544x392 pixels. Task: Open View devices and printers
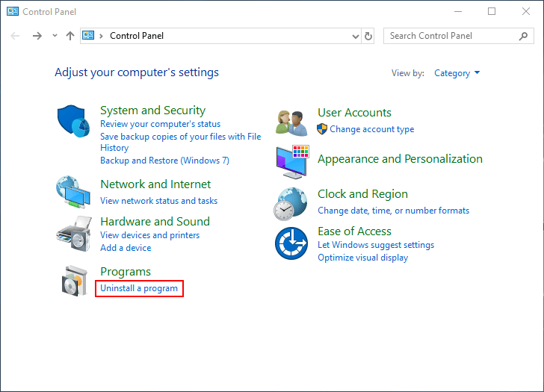click(150, 235)
